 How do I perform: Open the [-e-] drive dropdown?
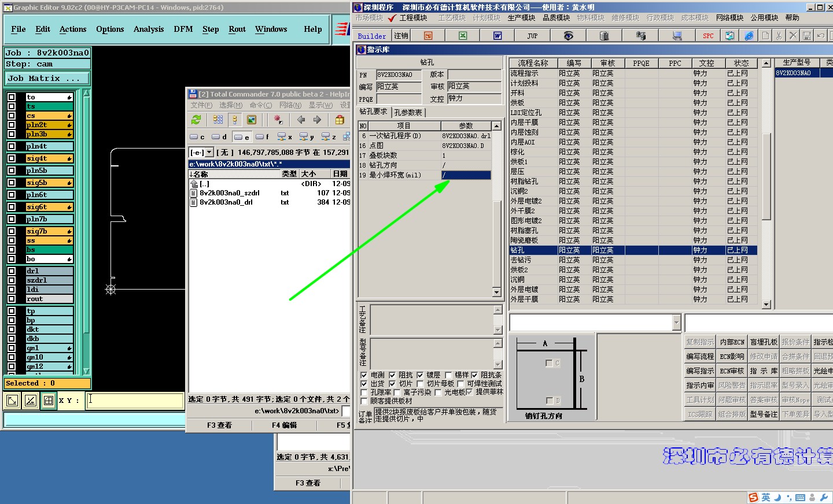click(x=209, y=153)
